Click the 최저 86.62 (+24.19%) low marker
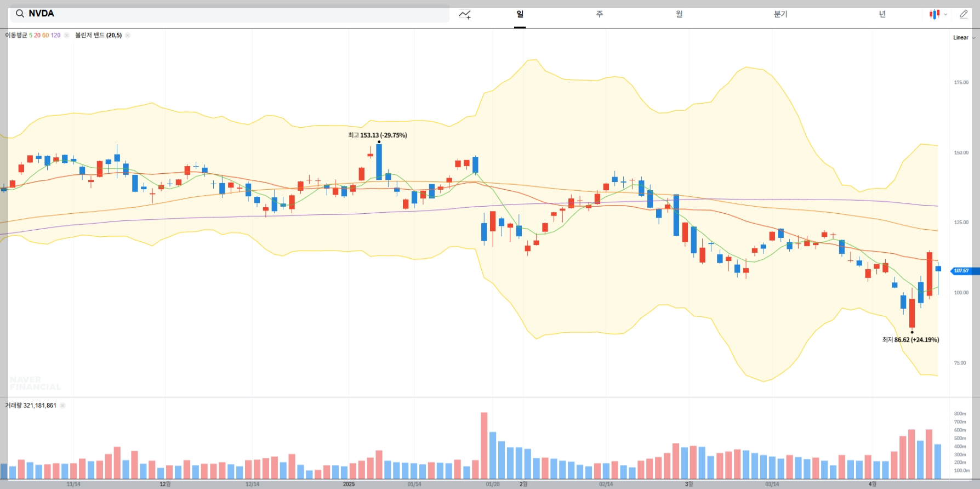 pyautogui.click(x=910, y=340)
